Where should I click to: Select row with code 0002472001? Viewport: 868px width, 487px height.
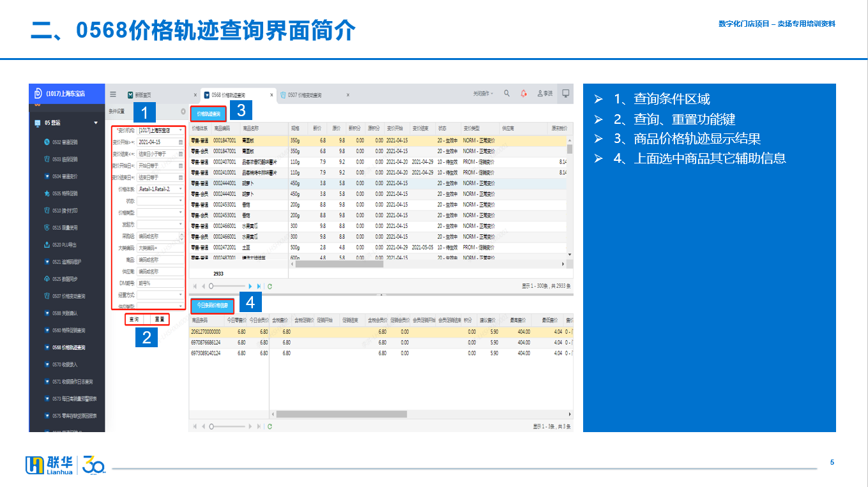(379, 247)
